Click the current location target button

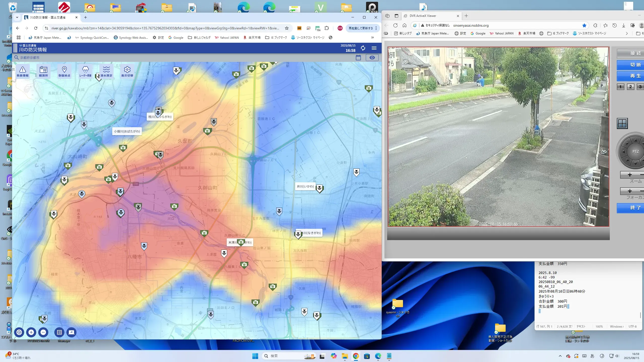click(x=19, y=332)
